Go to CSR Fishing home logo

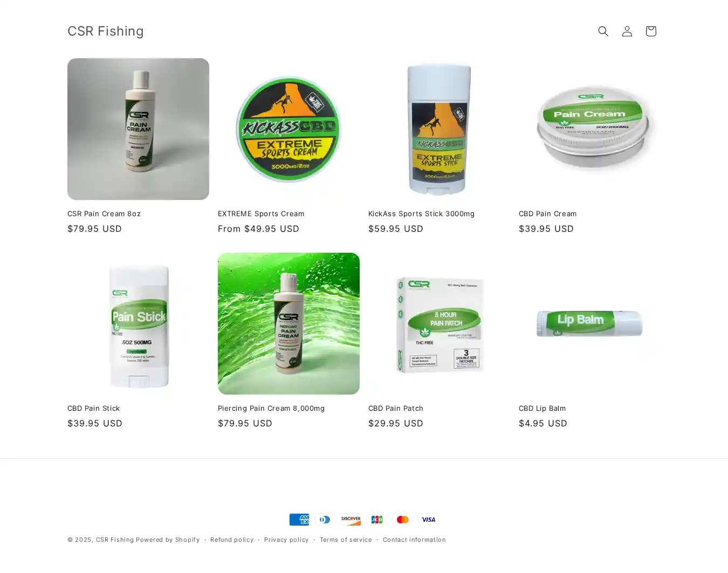coord(106,31)
